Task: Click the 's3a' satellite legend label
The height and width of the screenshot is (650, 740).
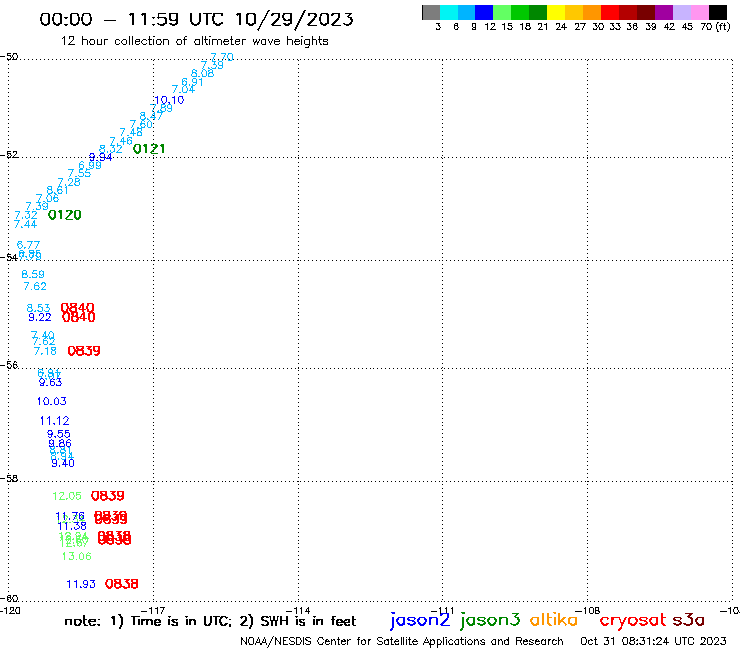Action: pos(688,620)
